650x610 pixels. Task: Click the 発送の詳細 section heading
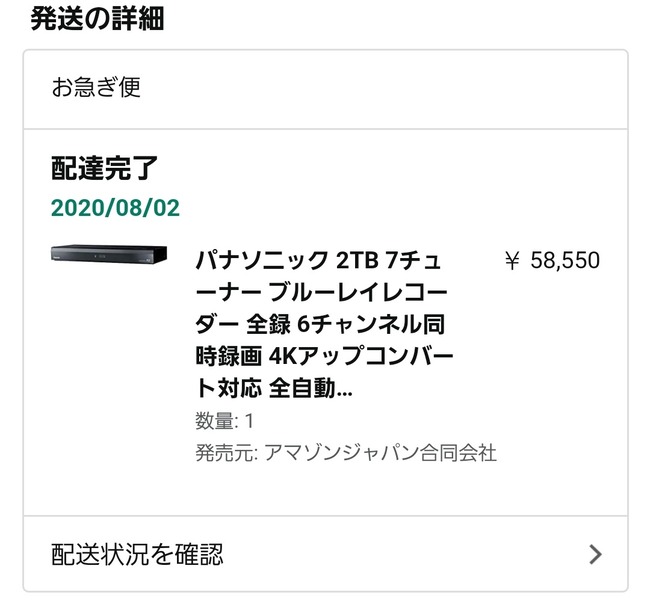coord(97,19)
